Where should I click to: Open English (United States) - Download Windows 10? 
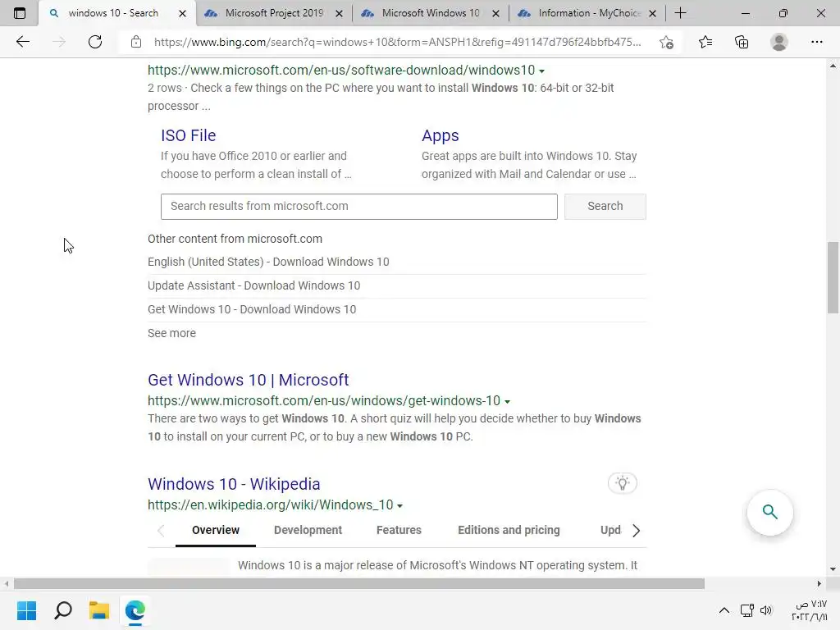pyautogui.click(x=268, y=262)
